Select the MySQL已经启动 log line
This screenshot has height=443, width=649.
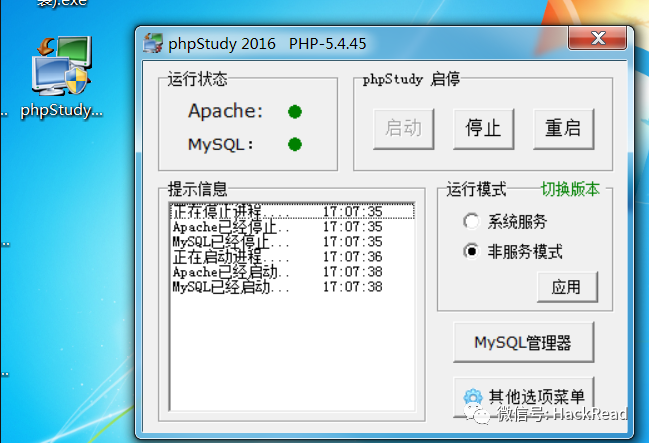292,287
